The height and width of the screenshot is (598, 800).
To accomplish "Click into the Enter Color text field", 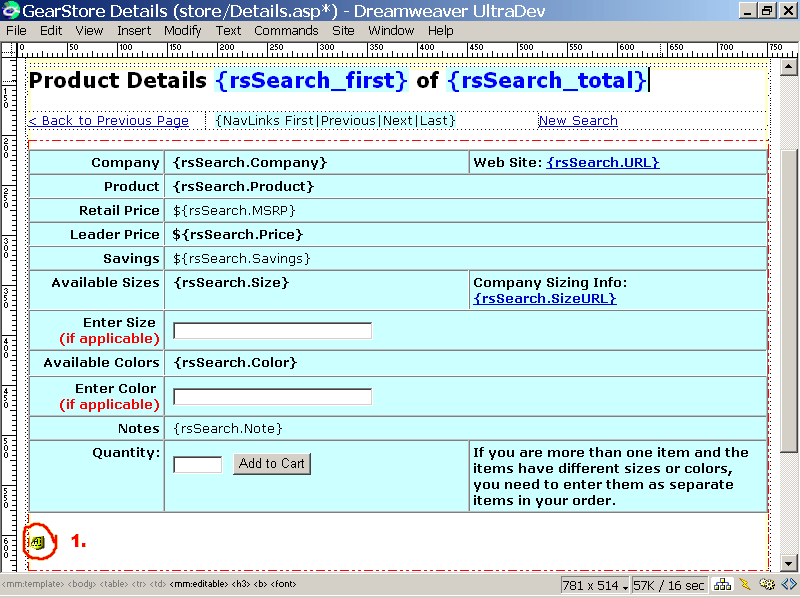I will click(272, 397).
